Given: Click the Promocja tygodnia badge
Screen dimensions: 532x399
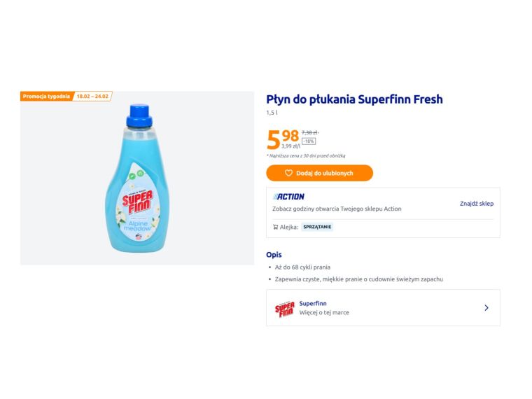Looking at the screenshot, I should tap(46, 96).
